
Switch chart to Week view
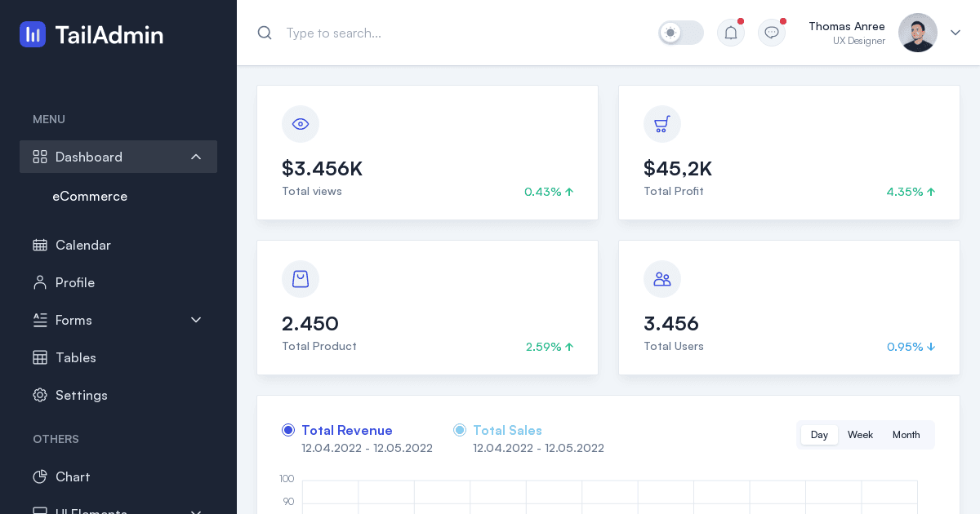[860, 435]
